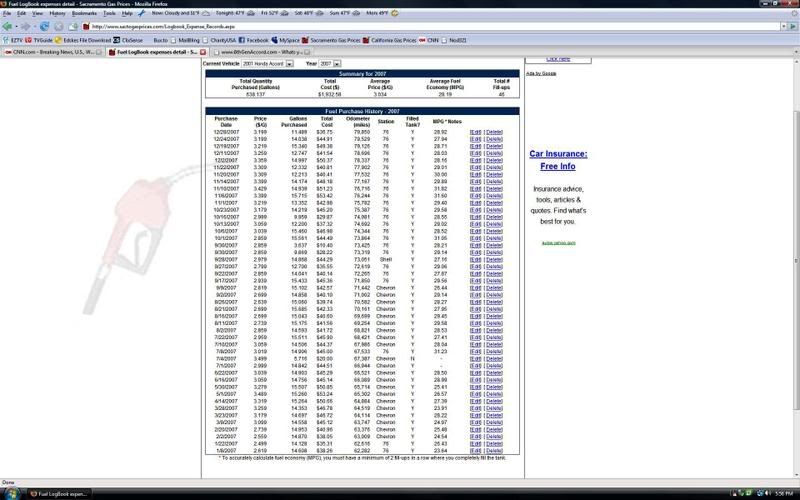Click the green Back arrow button
This screenshot has height=500, width=800.
click(x=7, y=27)
